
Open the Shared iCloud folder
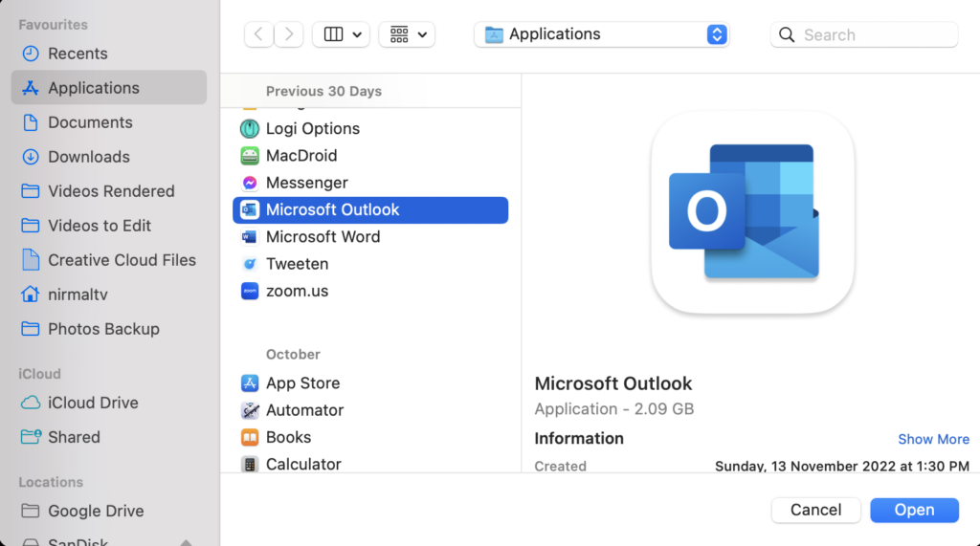[109, 437]
